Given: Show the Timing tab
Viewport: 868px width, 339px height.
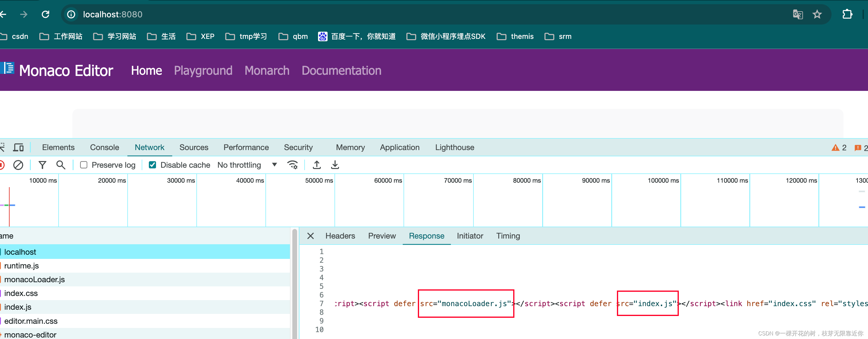Looking at the screenshot, I should [x=508, y=236].
